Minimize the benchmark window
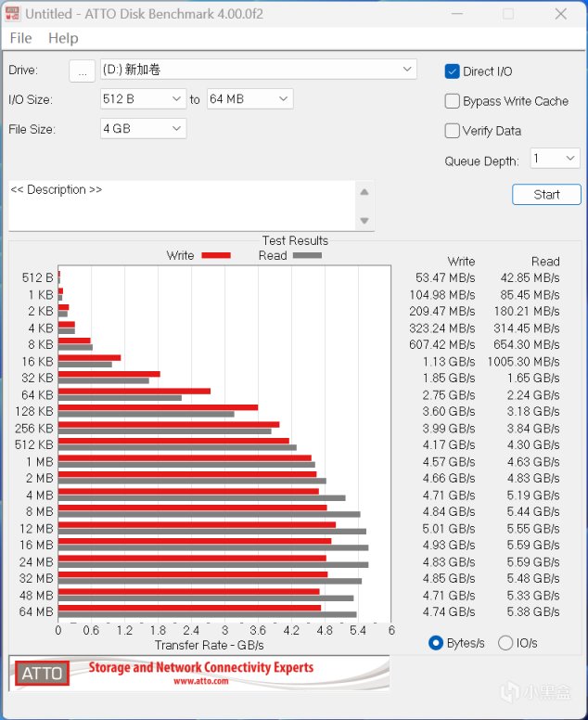Screen dimensions: 588x720 456,14
